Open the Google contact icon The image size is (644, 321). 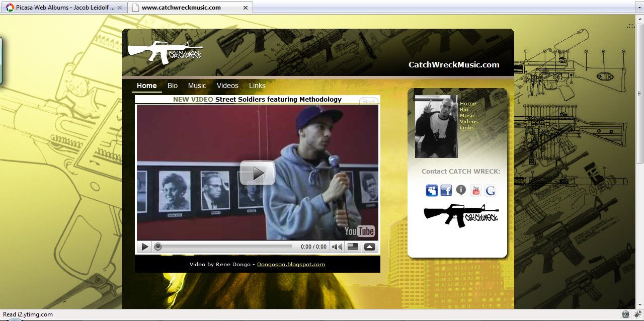(491, 190)
